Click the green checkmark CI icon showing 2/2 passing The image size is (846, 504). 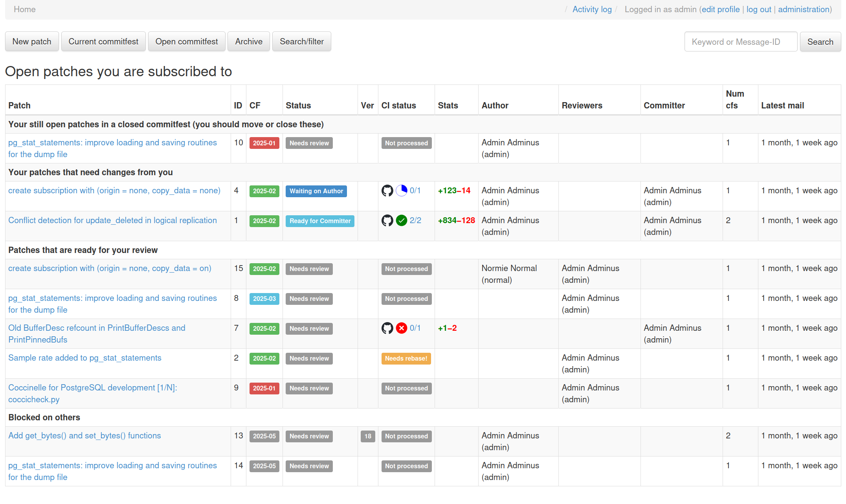[401, 221]
